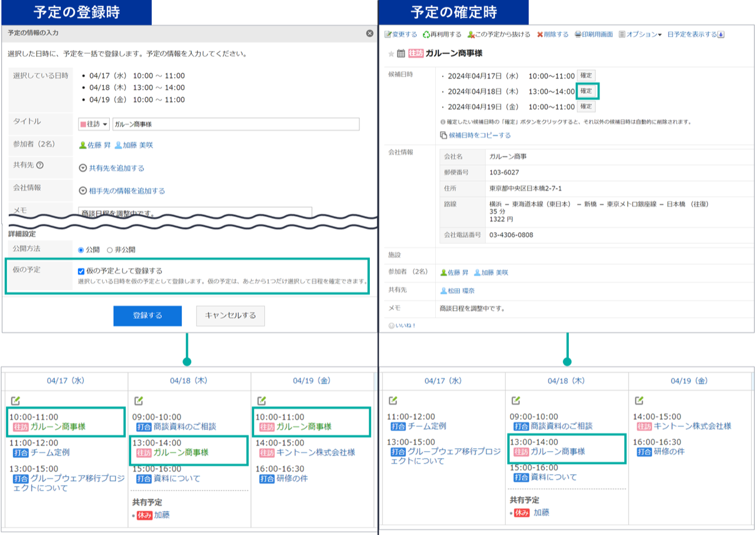The width and height of the screenshot is (756, 535).
Task: Click 04/17（水） header in left calendar
Action: point(66,381)
